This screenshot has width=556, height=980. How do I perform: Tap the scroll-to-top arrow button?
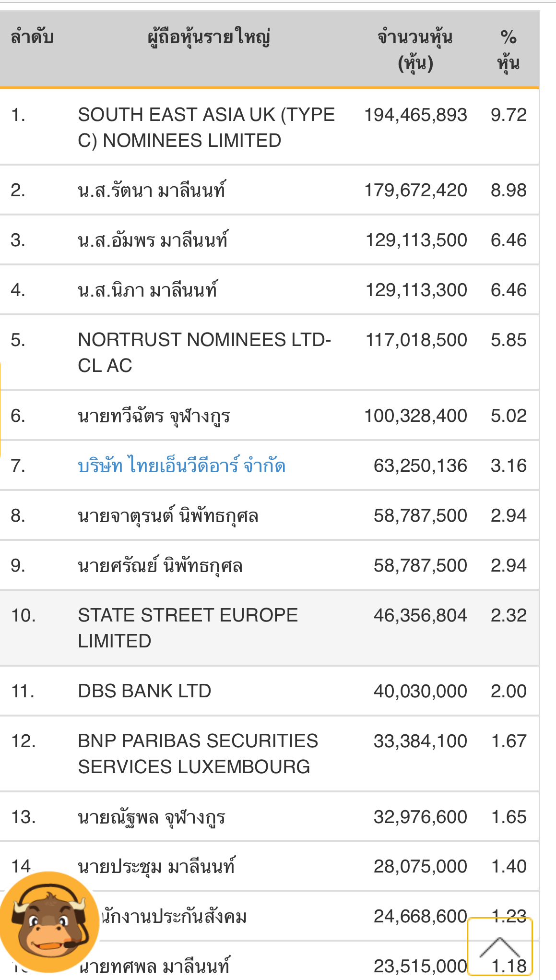coord(500,946)
